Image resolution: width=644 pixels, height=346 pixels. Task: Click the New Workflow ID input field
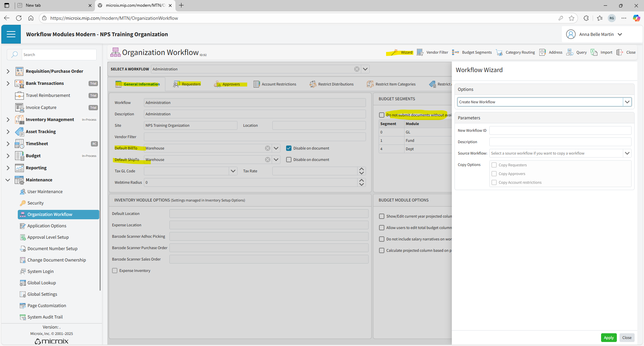(x=560, y=130)
